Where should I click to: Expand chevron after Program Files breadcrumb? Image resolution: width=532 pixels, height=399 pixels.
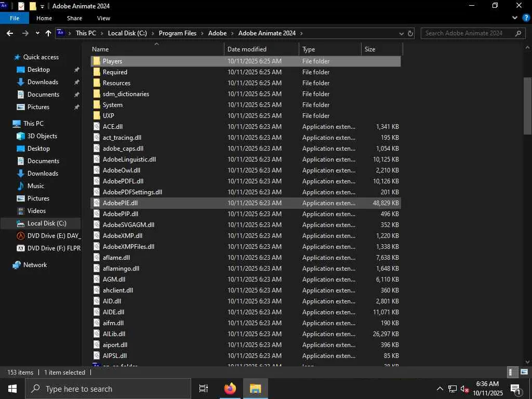click(202, 33)
